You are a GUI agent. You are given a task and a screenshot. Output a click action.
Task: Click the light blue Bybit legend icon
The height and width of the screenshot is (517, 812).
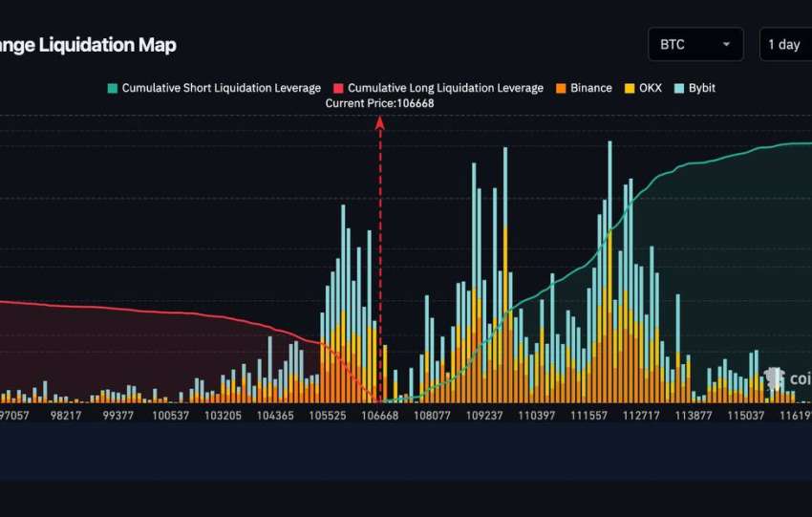[x=679, y=88]
